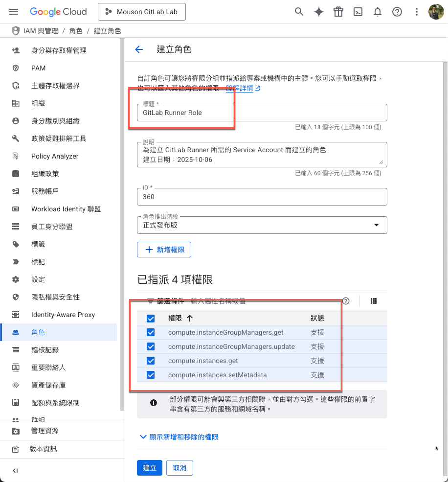Open the help question mark icon
448x482 pixels.
click(x=397, y=12)
